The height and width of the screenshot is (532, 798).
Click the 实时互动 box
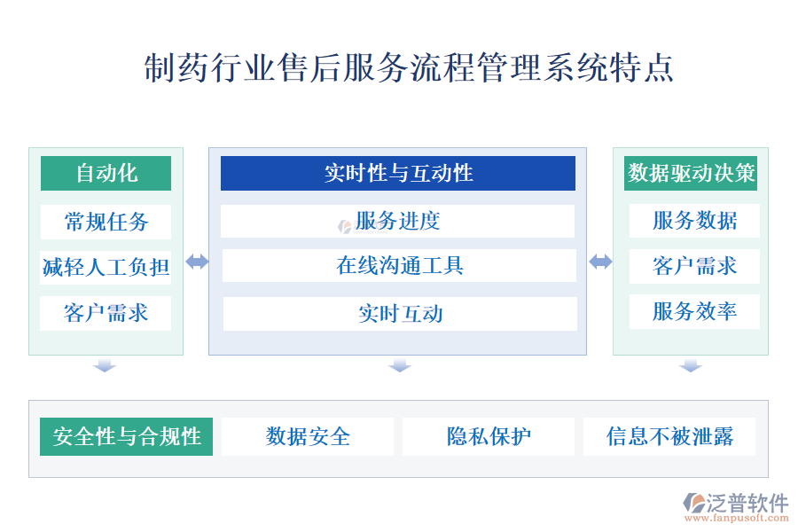tap(400, 313)
